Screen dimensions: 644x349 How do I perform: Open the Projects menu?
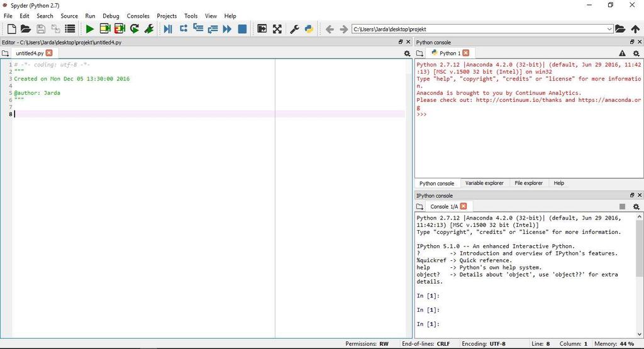[x=167, y=16]
